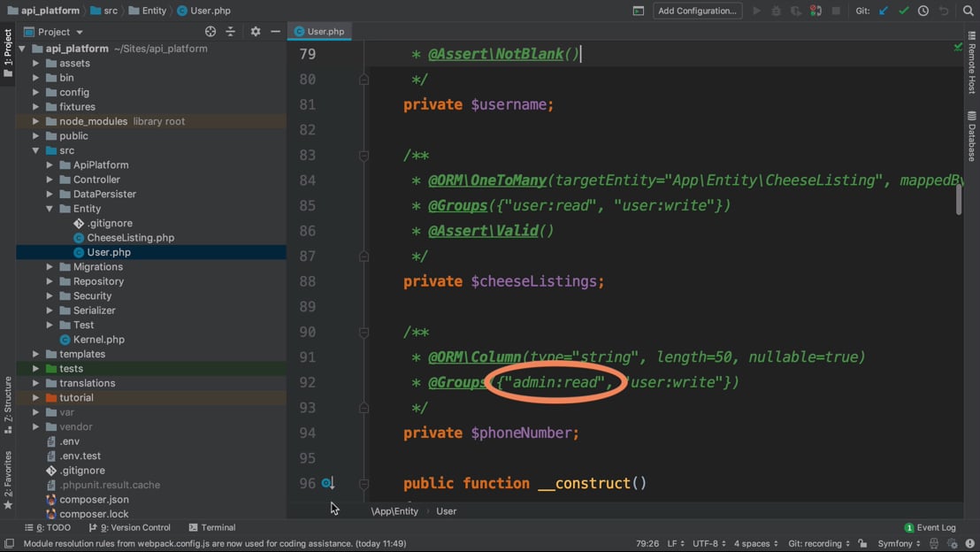Toggle the Database side panel
This screenshot has width=980, height=552.
972,136
